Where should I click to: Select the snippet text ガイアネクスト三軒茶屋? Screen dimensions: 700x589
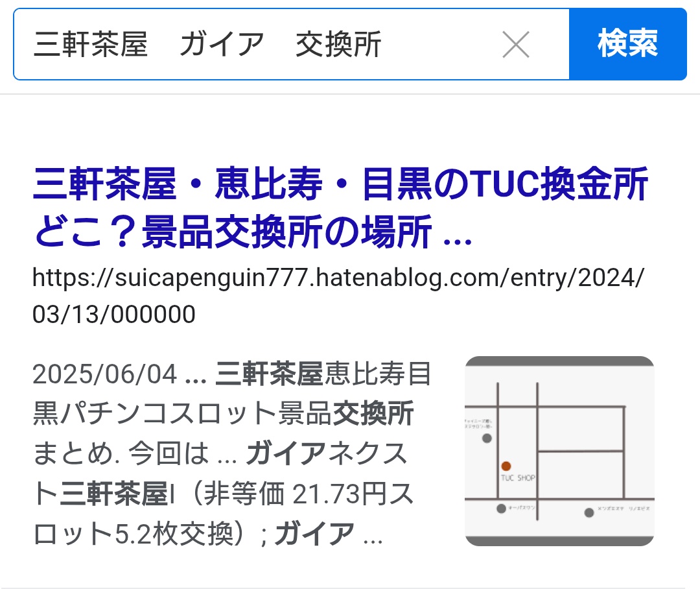[220, 474]
